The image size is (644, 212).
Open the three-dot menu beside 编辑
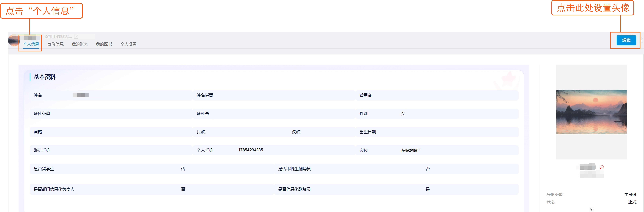point(642,40)
